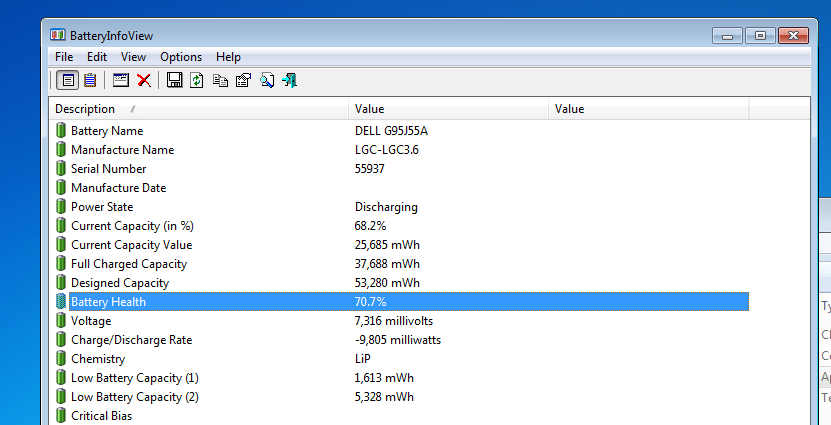Click the second Value column header

(x=649, y=109)
